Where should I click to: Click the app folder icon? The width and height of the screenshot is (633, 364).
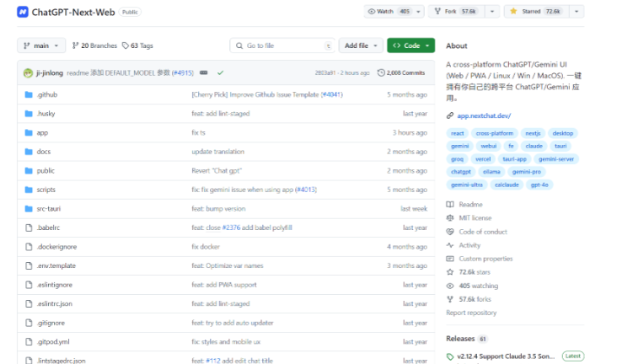pyautogui.click(x=29, y=133)
